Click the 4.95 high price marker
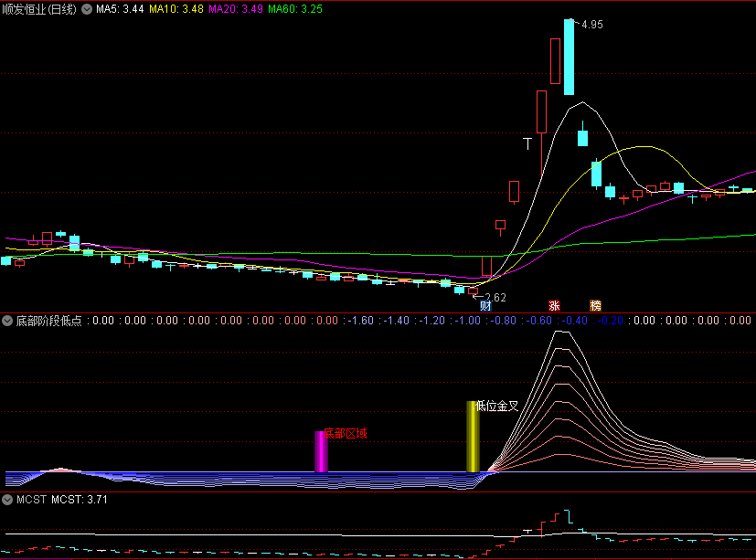This screenshot has width=756, height=560. (591, 25)
